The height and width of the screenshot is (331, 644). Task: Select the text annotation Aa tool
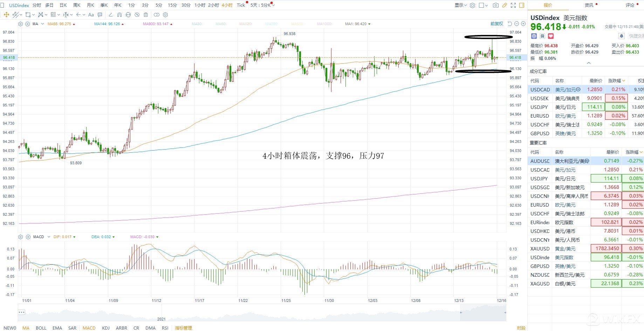coord(91,15)
